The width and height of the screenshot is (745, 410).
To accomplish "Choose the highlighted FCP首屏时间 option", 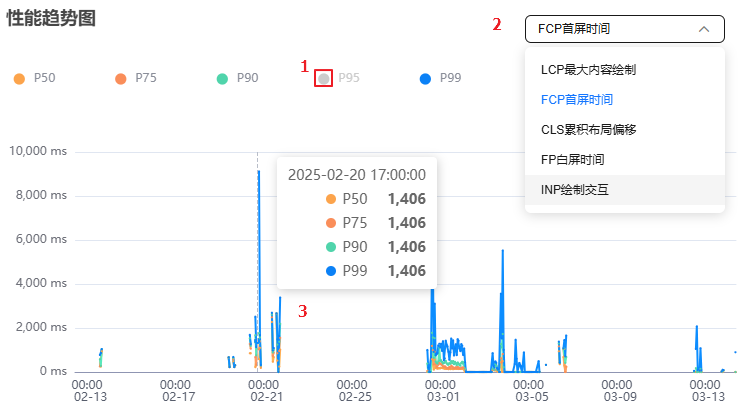I will click(625, 100).
